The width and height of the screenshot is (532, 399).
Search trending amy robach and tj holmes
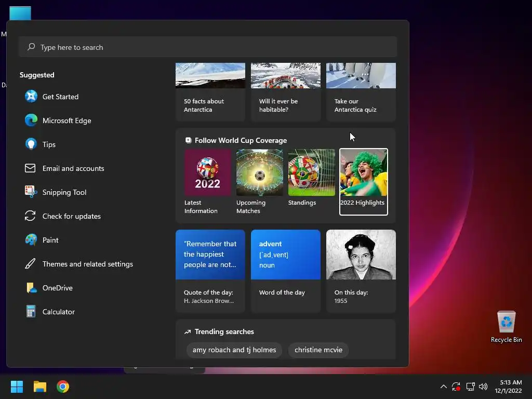pyautogui.click(x=234, y=350)
